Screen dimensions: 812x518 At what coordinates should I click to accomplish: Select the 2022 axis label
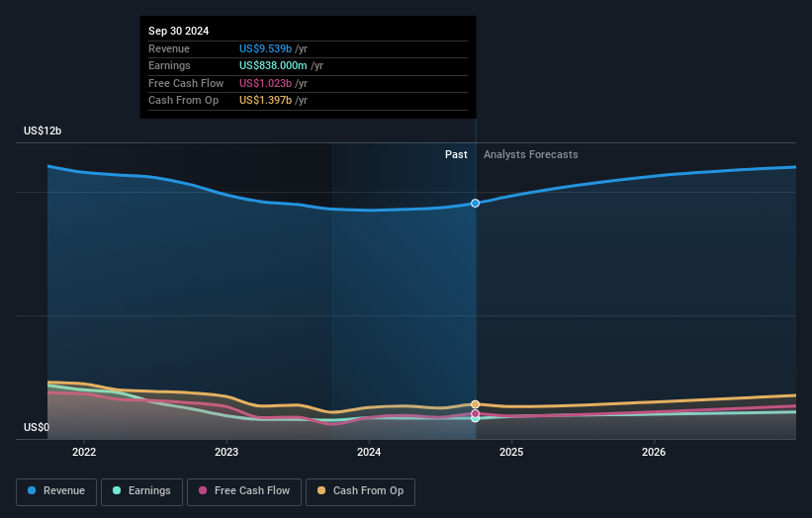tap(84, 452)
